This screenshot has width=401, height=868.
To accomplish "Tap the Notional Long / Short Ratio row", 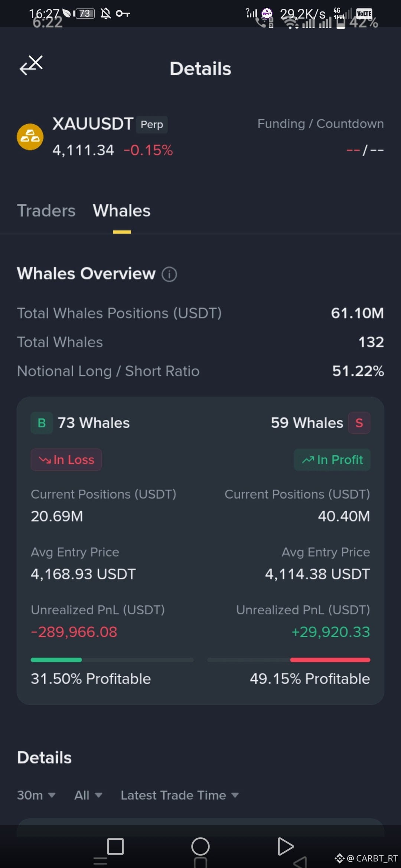I will pos(200,371).
